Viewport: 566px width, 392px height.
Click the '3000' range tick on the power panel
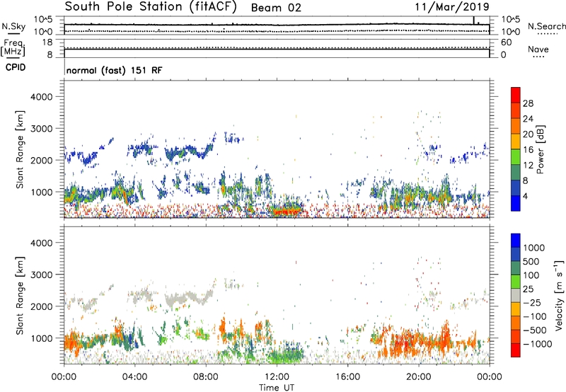click(41, 129)
